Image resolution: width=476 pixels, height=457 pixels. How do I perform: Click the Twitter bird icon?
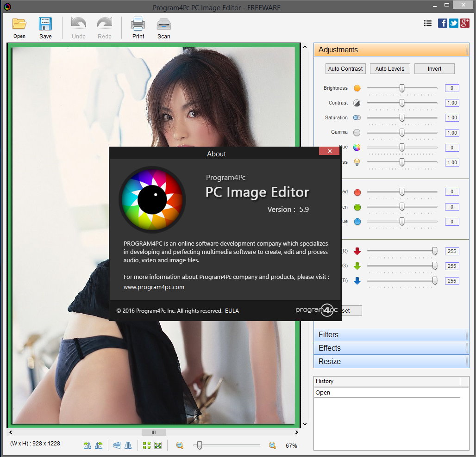pos(454,23)
